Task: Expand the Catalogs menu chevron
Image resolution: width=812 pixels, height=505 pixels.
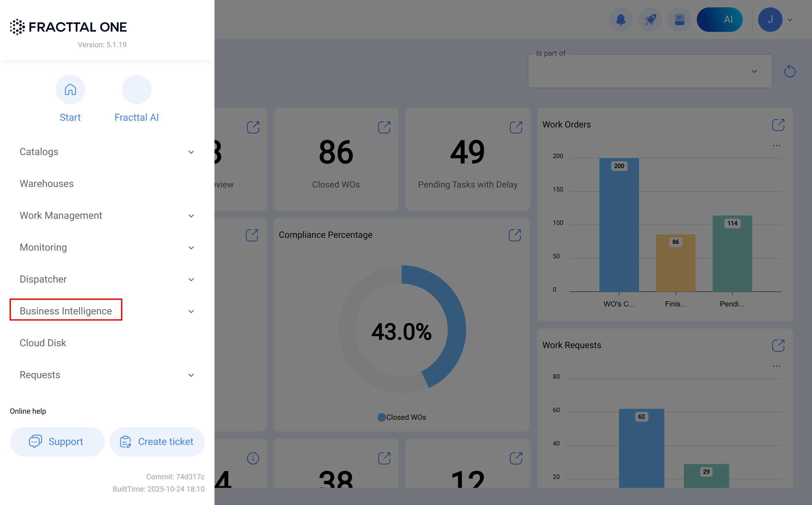Action: (x=191, y=152)
